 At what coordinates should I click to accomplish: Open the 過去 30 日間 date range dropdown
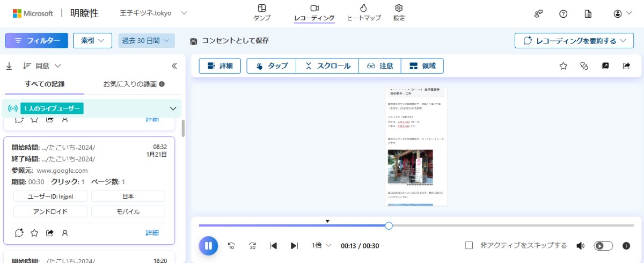coord(147,41)
